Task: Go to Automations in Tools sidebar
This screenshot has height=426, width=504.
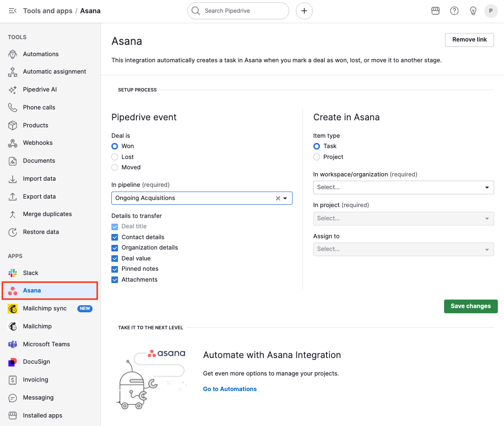Action: [41, 54]
